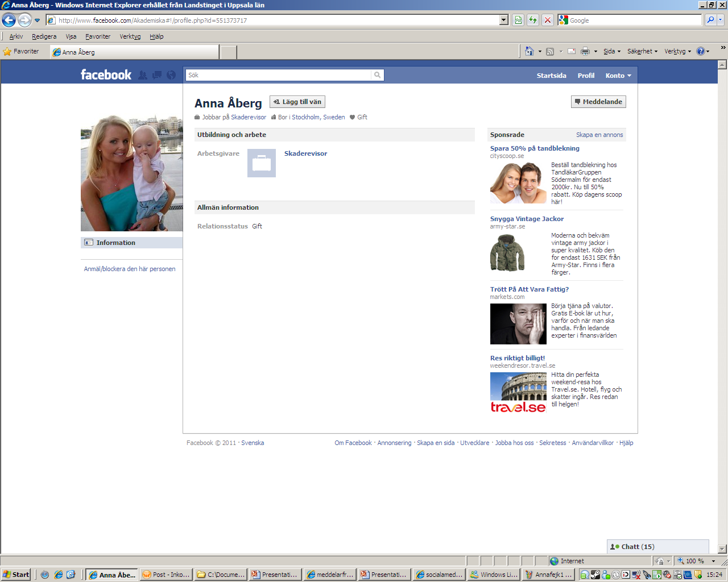Click the address bar URL field

coord(272,20)
